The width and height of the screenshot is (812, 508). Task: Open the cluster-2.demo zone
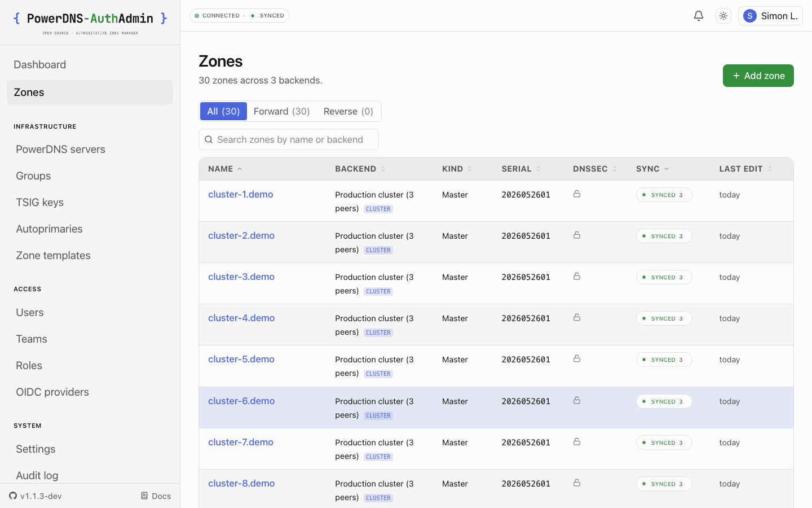(x=241, y=235)
